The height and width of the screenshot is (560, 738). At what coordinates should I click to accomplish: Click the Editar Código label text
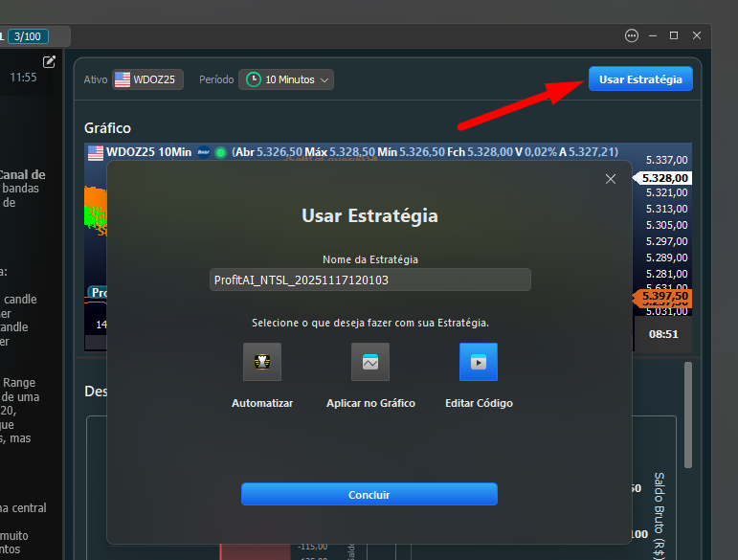[x=479, y=403]
